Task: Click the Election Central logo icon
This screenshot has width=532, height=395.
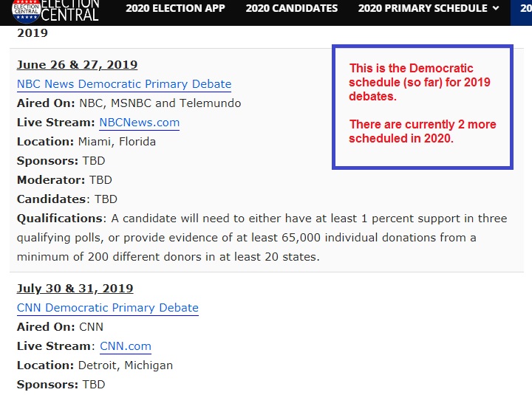Action: (26, 11)
